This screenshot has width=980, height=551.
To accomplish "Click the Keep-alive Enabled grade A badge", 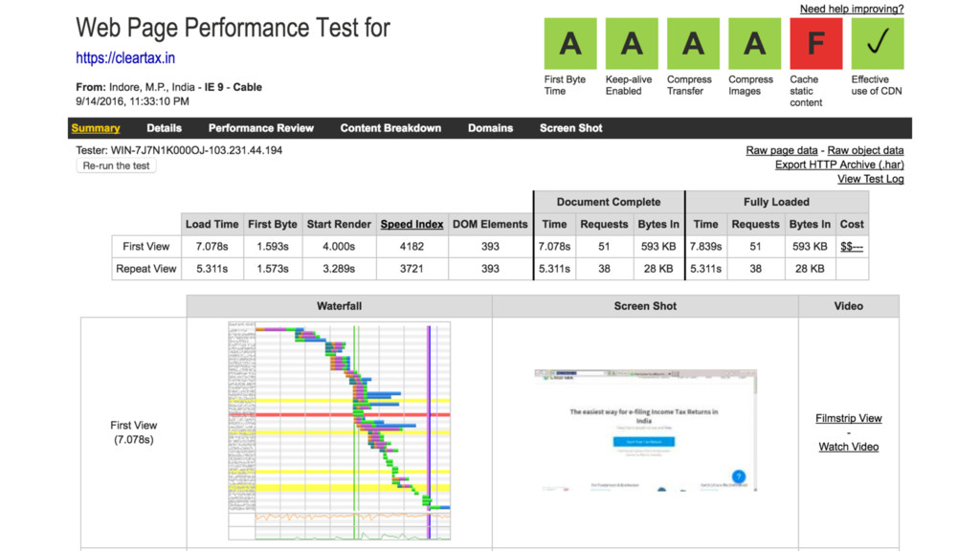I will coord(632,43).
